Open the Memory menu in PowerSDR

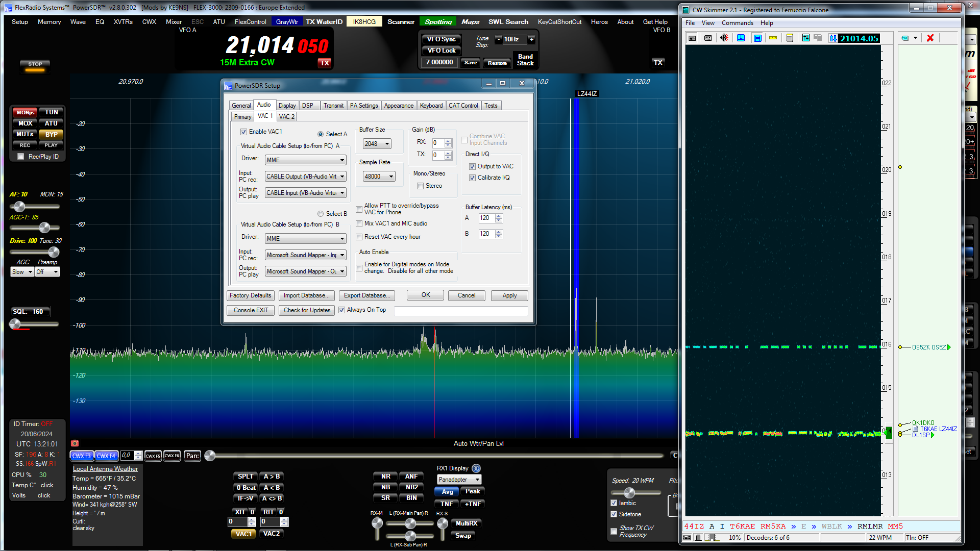pos(49,22)
